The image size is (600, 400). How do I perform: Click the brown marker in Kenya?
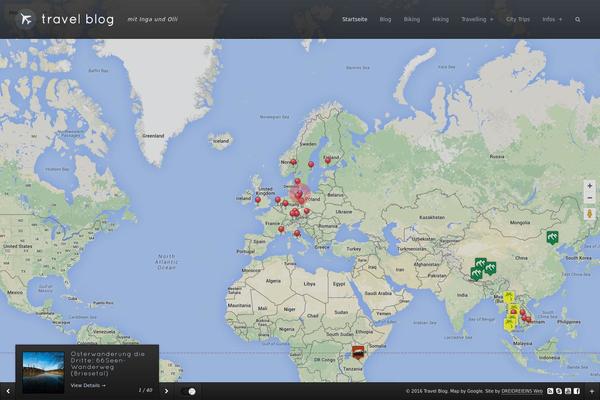click(358, 352)
